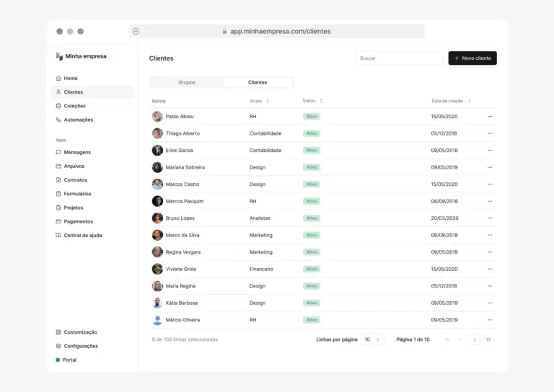Open options menu for Bruno Lopes
The width and height of the screenshot is (554, 392).
coord(490,218)
